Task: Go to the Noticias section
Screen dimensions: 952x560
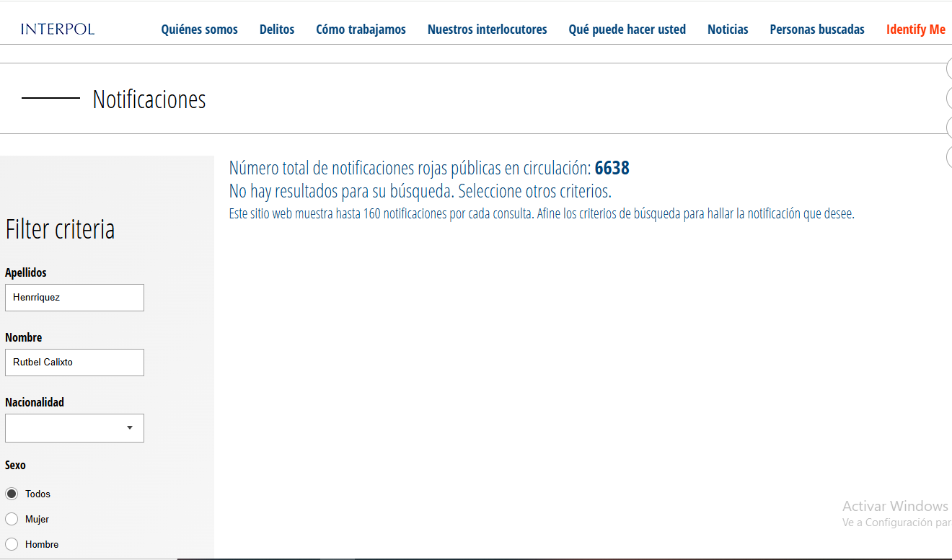Action: (728, 30)
